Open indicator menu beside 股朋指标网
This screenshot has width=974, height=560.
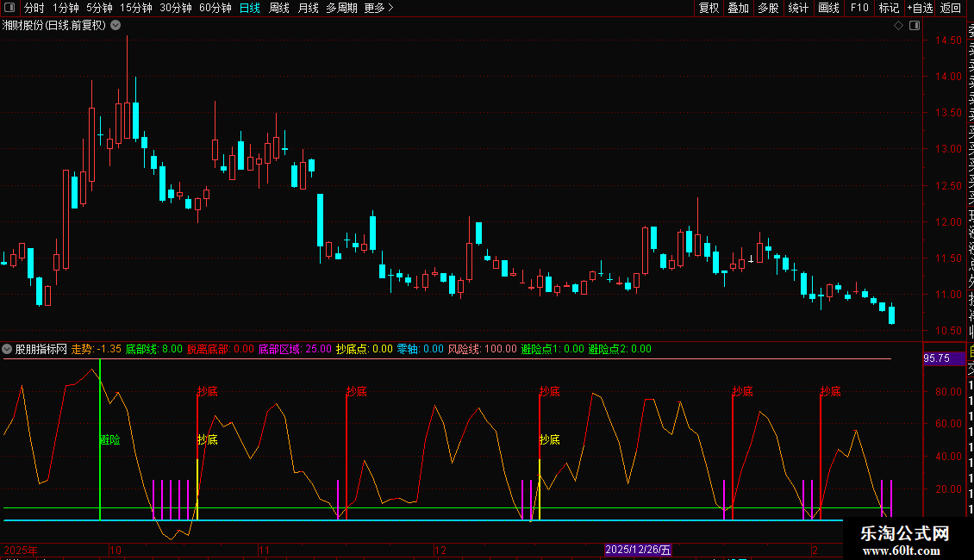coord(7,349)
